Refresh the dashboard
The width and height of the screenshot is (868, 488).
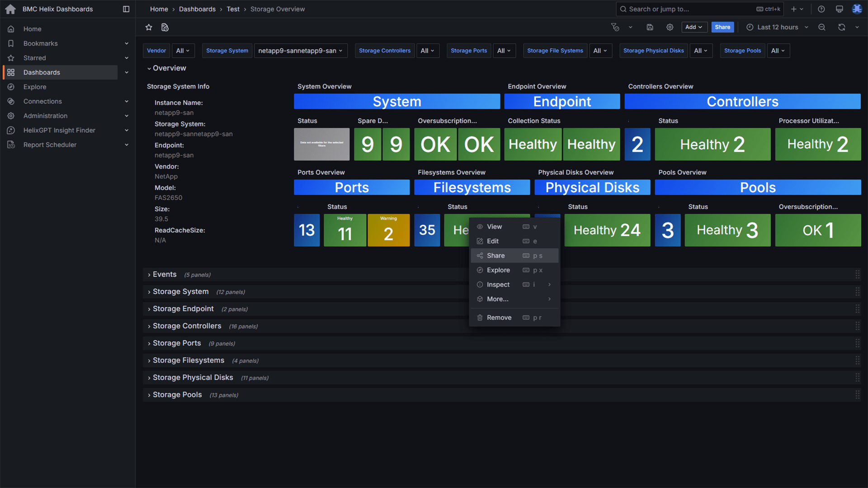(841, 28)
